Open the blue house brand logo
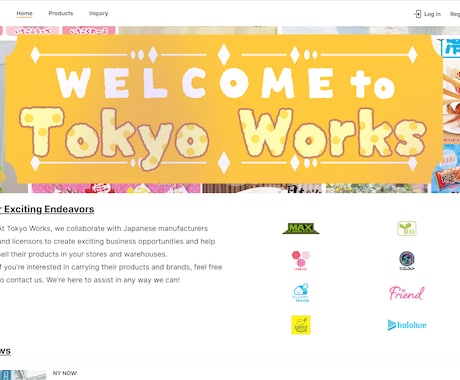The image size is (460, 380). click(301, 293)
